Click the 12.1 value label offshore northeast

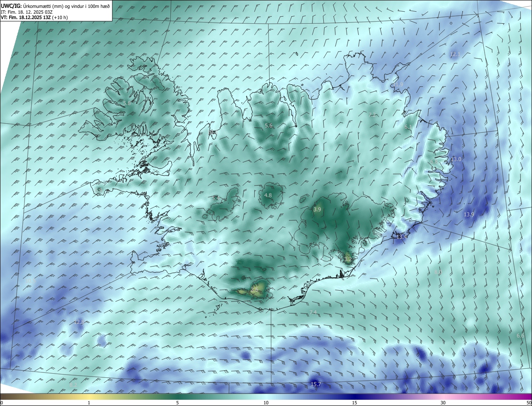[455, 54]
